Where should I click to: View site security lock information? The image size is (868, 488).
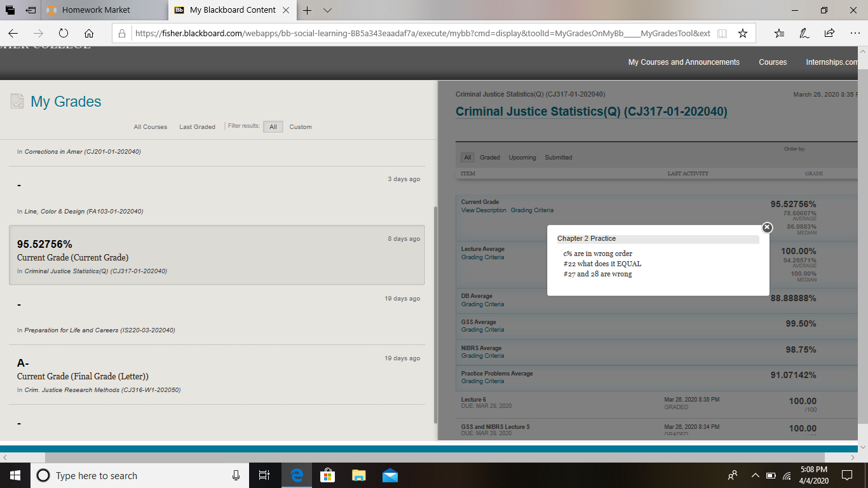(123, 34)
